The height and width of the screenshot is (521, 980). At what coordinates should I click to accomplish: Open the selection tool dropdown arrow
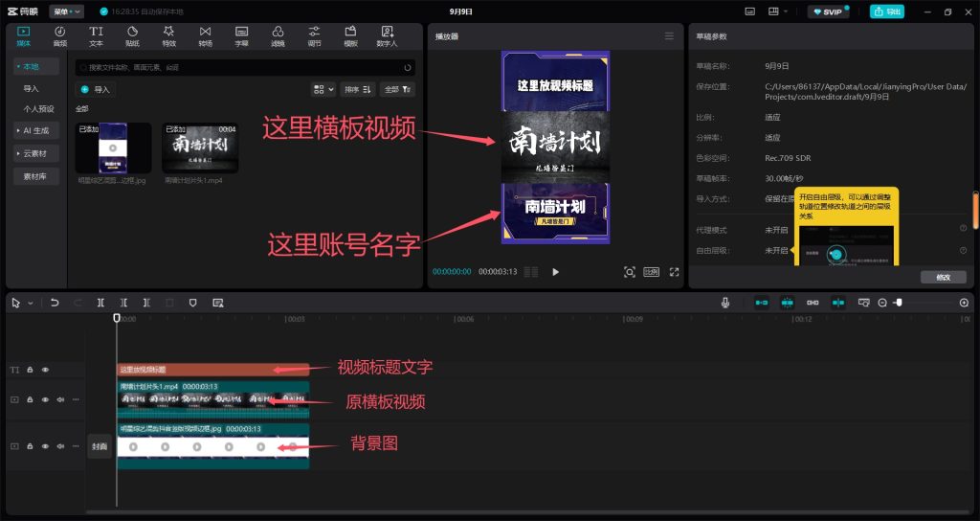30,303
